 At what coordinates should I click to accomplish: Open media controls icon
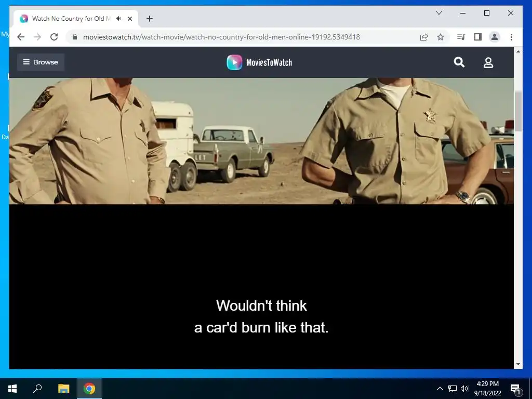pos(461,37)
